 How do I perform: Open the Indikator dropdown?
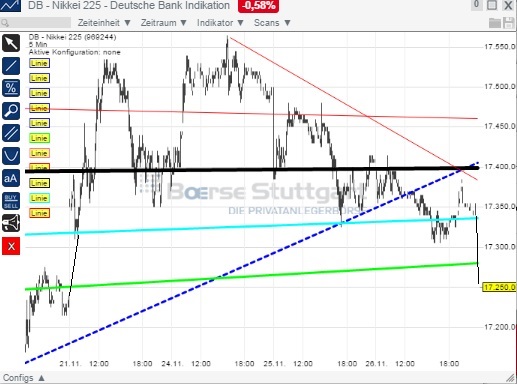220,23
